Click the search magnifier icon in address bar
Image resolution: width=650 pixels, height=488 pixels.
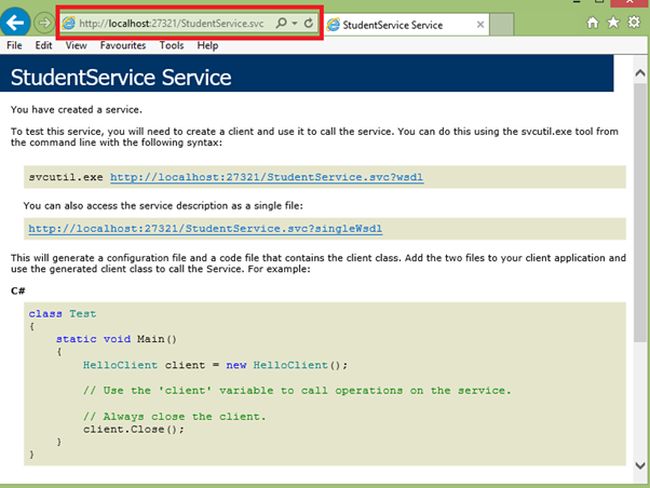281,23
